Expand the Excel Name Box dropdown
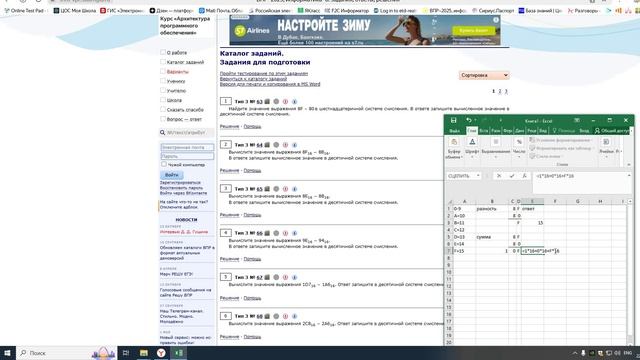This screenshot has height=360, width=640. [478, 176]
